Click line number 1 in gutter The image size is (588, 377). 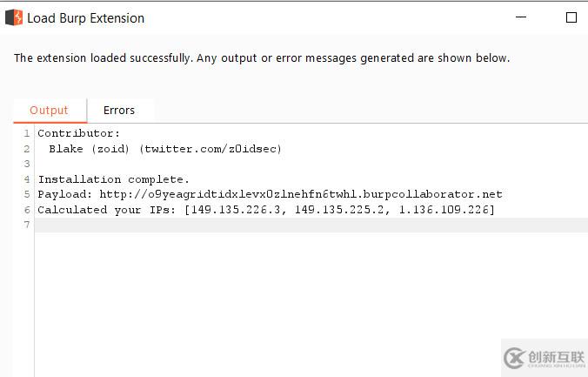[x=27, y=133]
